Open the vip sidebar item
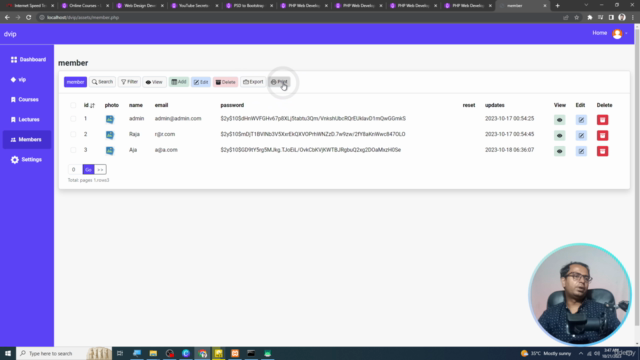Image resolution: width=640 pixels, height=360 pixels. click(x=18, y=80)
